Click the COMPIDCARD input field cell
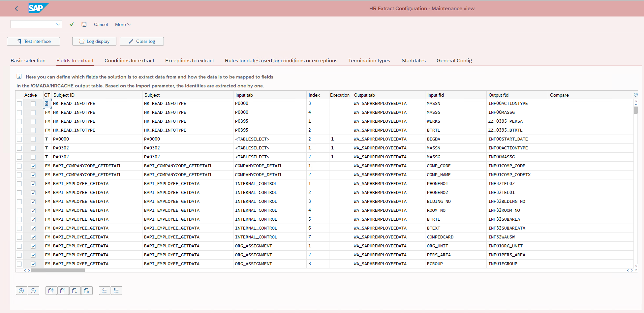644x313 pixels. tap(456, 237)
